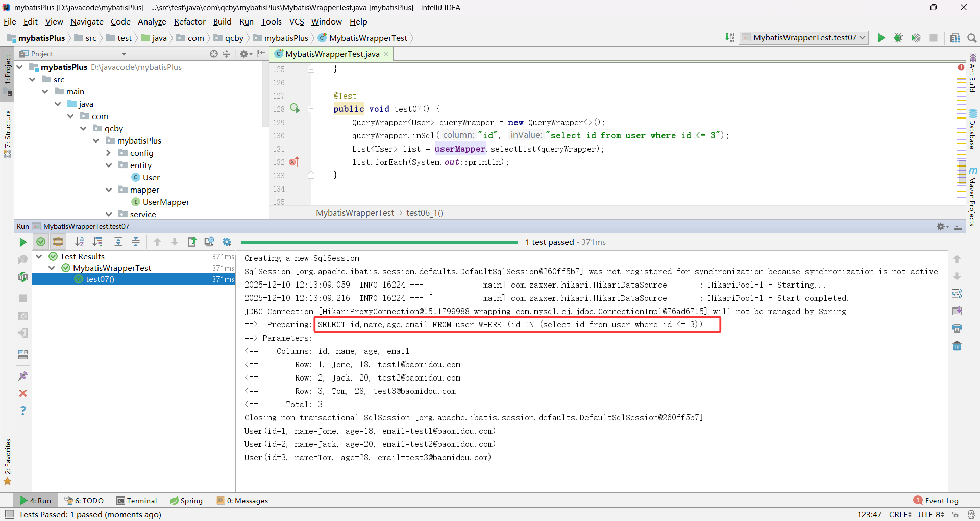Print console output icon
This screenshot has height=521, width=980.
click(x=957, y=328)
